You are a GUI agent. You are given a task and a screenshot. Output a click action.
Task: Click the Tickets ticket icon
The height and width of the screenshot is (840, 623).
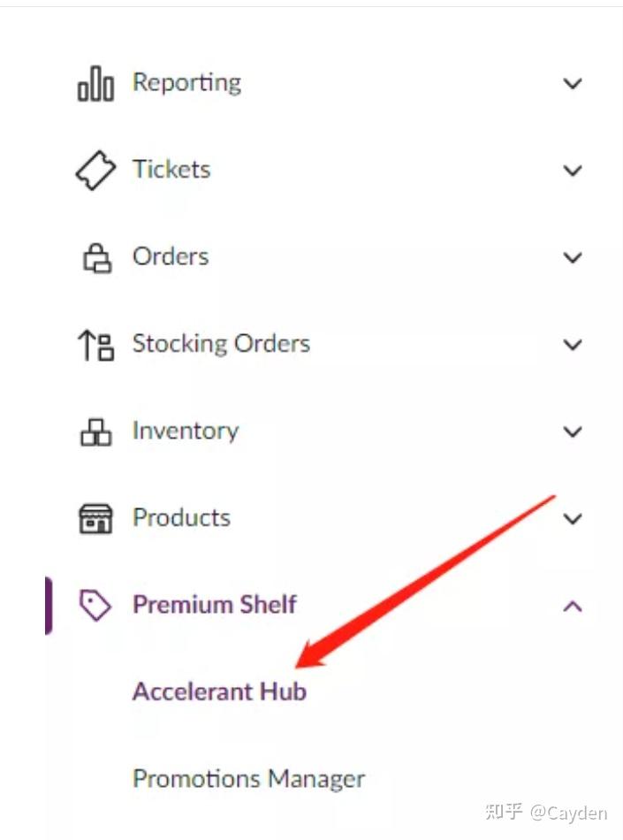point(95,171)
